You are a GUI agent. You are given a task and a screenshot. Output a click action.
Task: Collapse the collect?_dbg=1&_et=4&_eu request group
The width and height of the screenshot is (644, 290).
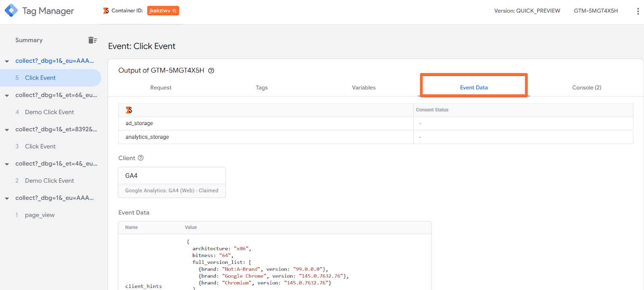7,164
